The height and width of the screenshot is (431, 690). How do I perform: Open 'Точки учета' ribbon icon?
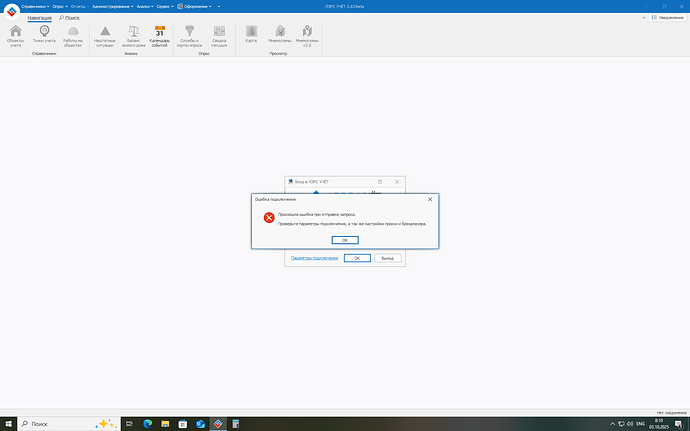(x=44, y=35)
